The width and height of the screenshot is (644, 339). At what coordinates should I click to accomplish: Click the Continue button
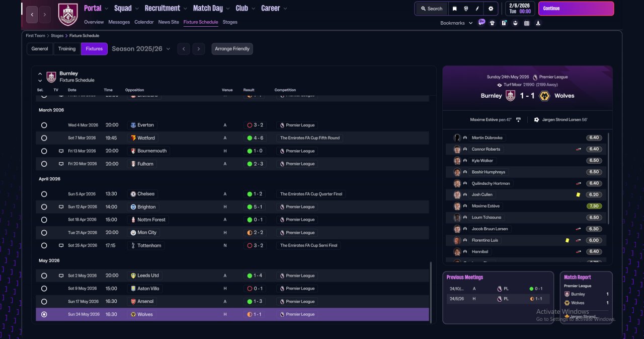(576, 9)
